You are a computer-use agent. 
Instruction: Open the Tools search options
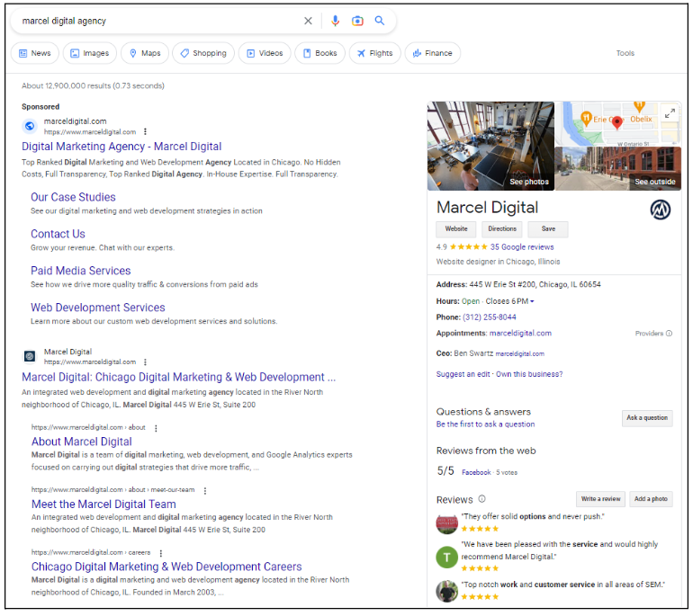pos(625,53)
